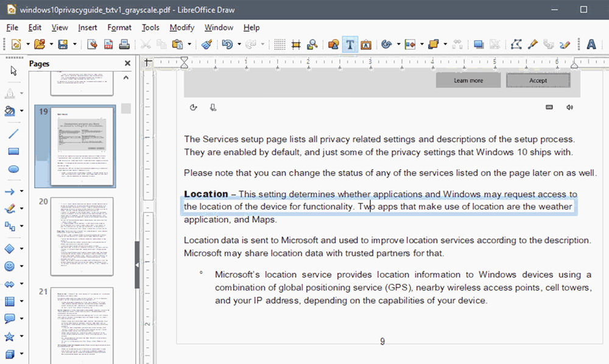Select the Rectangle shape tool
This screenshot has width=609, height=364.
13,152
